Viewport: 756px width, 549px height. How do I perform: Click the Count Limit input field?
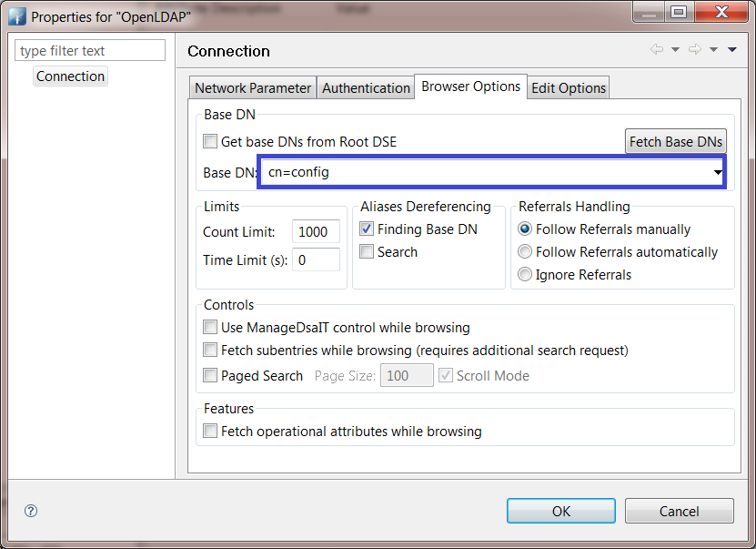pos(316,231)
